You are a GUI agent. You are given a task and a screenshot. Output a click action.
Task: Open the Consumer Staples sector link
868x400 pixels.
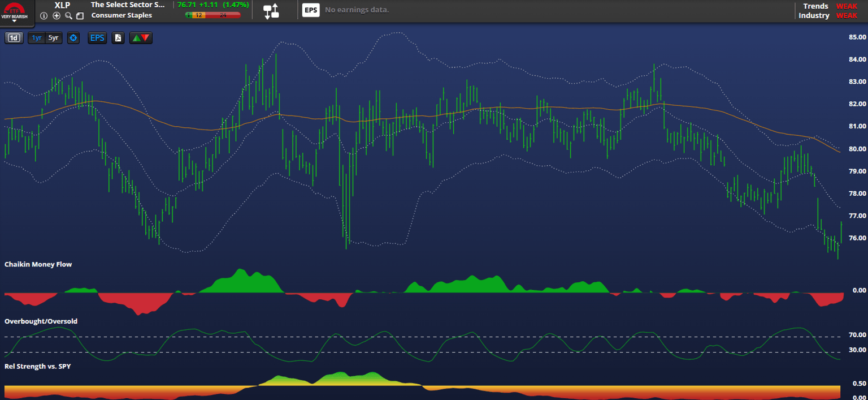tap(121, 15)
